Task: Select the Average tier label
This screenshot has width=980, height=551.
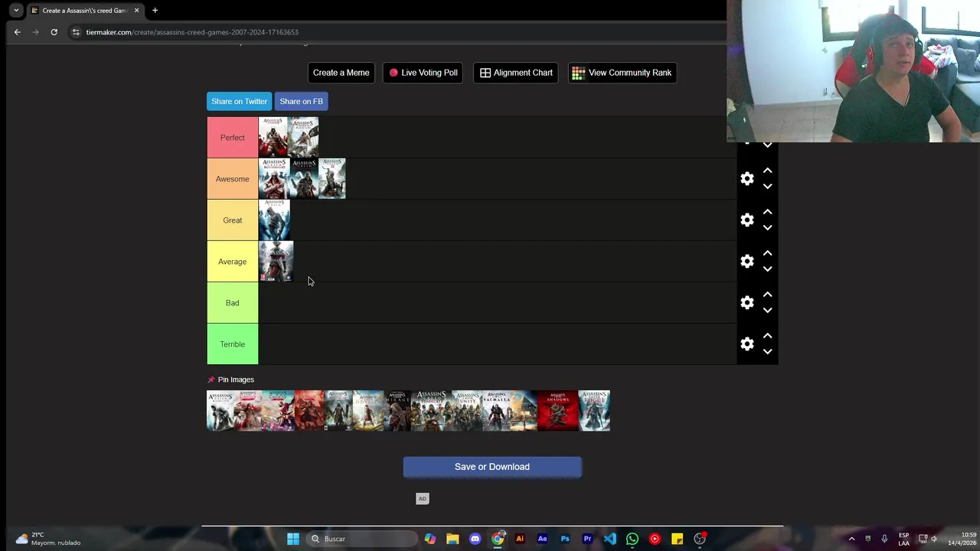Action: (x=233, y=262)
